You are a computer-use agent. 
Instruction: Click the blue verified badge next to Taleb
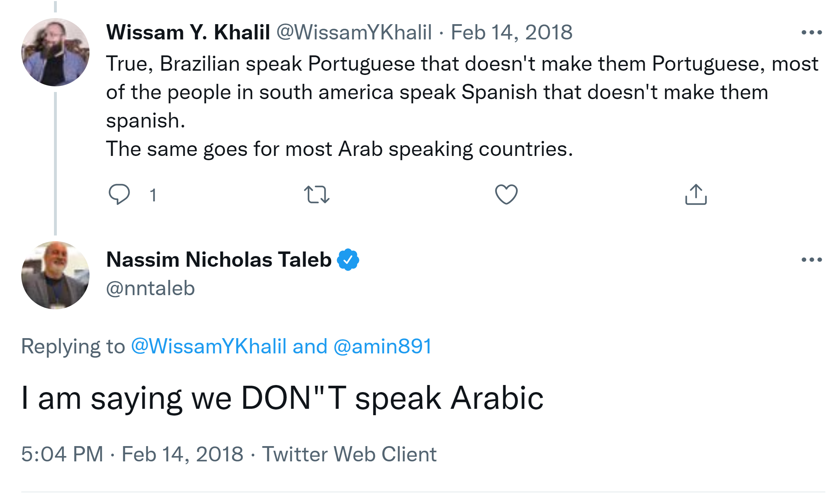[x=348, y=260]
